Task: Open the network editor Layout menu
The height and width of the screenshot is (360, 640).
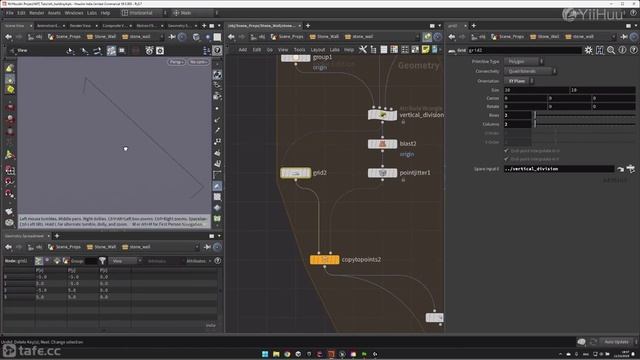Action: click(x=318, y=50)
